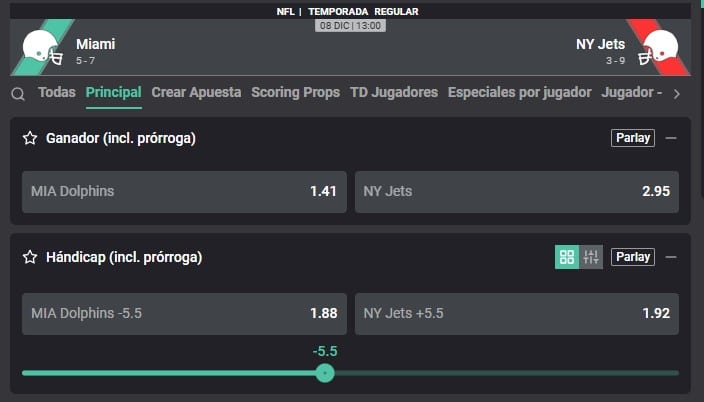The height and width of the screenshot is (402, 704).
Task: Click the Miami team helmet icon
Action: (x=41, y=47)
